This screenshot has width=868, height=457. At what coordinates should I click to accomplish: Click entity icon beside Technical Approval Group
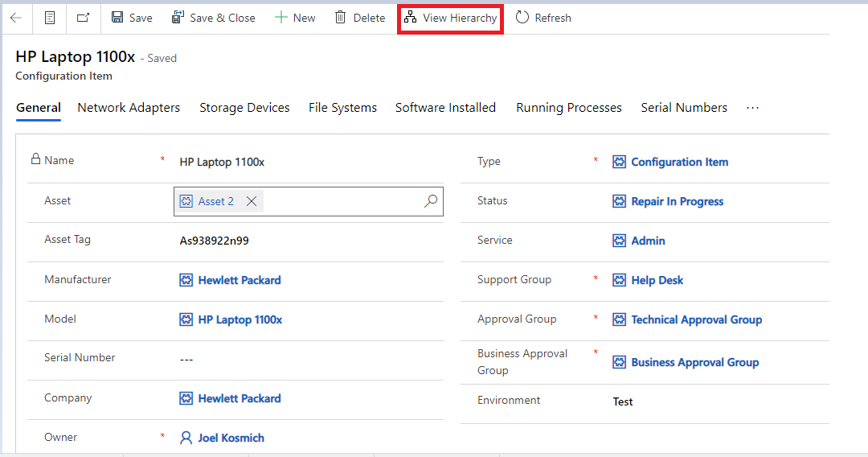(620, 319)
